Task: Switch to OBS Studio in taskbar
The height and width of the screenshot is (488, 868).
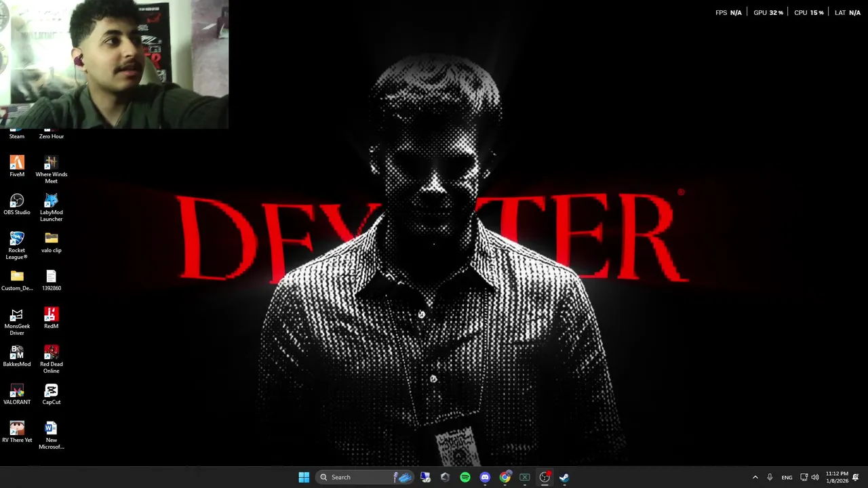Action: click(x=545, y=477)
